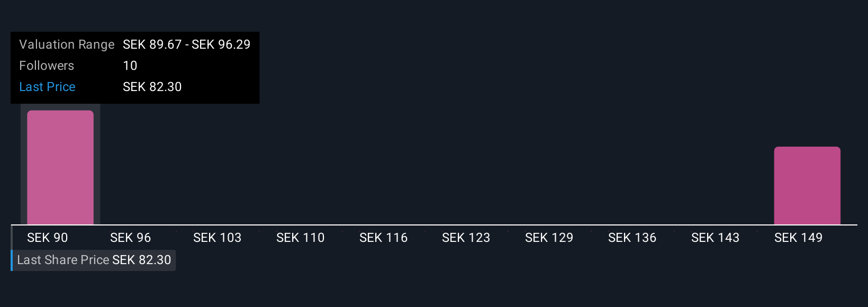Click the SEK 143 axis label
The image size is (868, 307).
(x=716, y=238)
